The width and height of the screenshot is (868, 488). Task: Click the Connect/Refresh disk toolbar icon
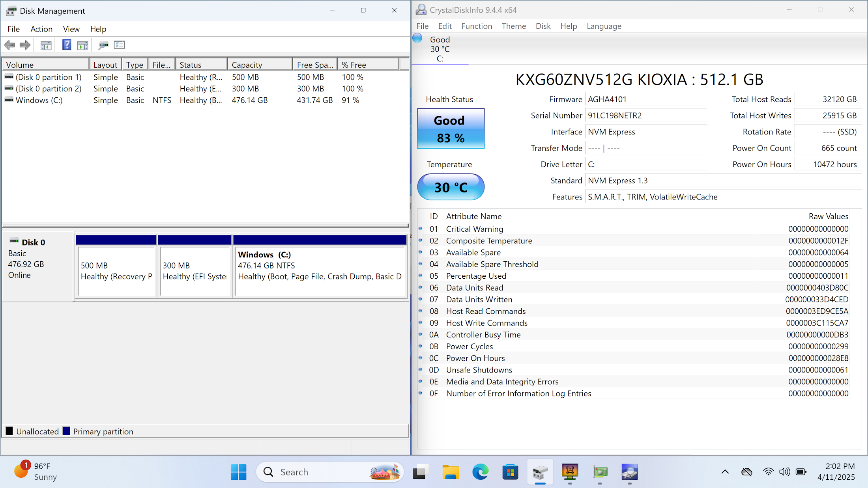(x=103, y=45)
